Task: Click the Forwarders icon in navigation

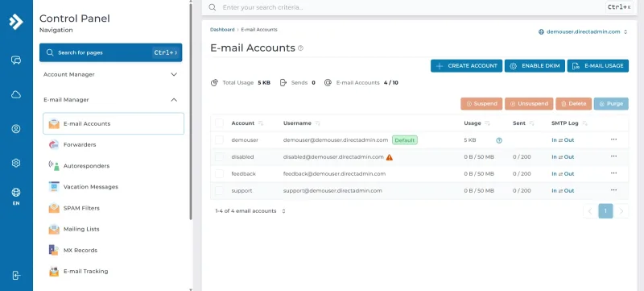Action: (54, 144)
